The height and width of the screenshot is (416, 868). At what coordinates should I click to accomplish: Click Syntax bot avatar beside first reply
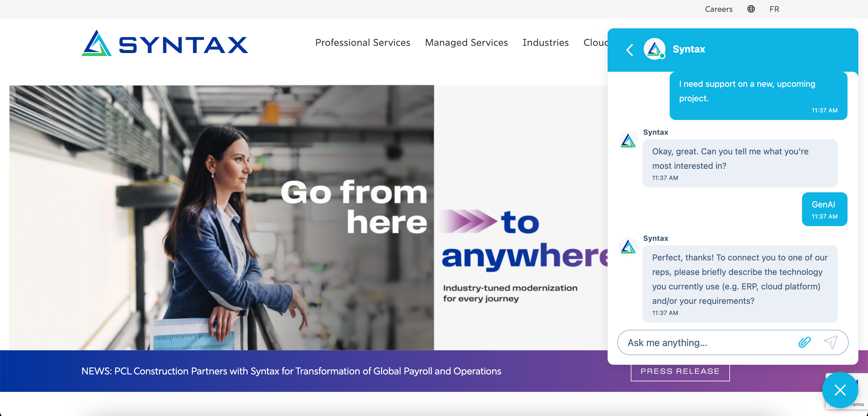click(x=628, y=140)
